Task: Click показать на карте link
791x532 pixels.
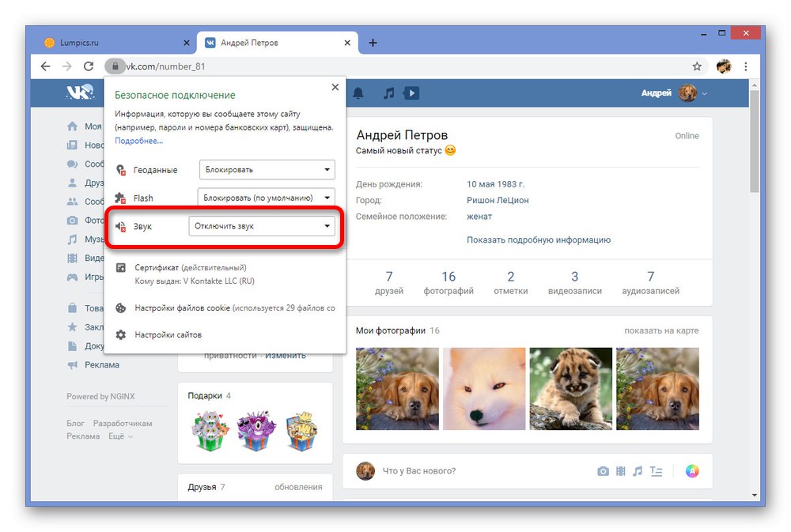Action: (x=661, y=330)
